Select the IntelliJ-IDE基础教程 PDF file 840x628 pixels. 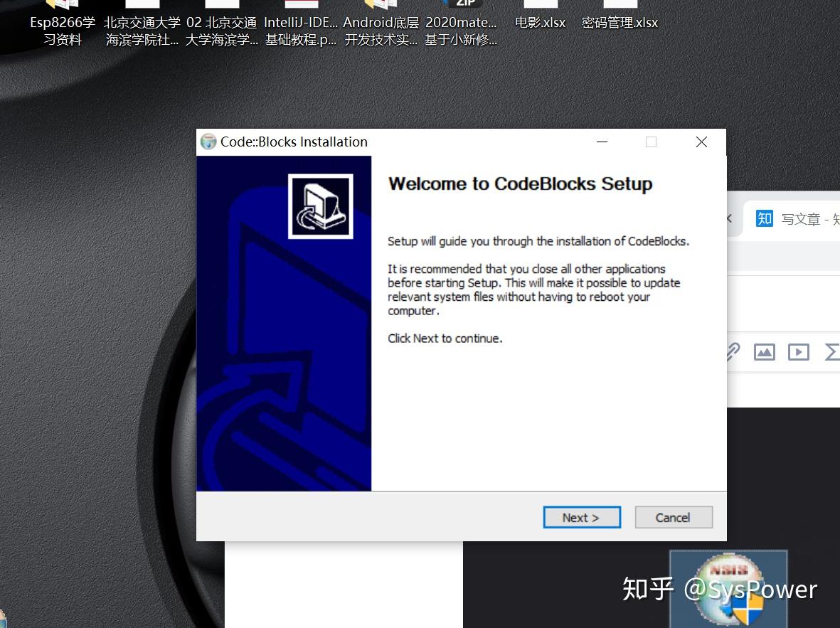pos(301,24)
